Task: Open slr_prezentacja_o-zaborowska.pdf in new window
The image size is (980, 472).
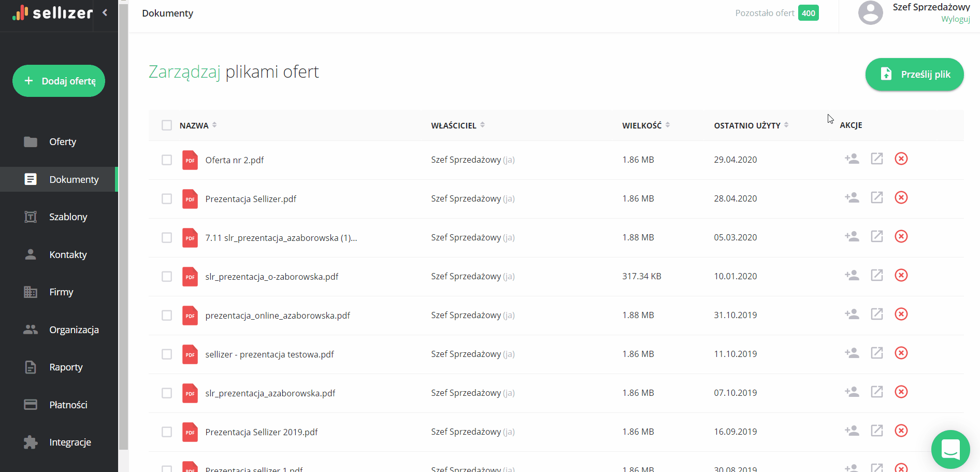Action: point(876,276)
